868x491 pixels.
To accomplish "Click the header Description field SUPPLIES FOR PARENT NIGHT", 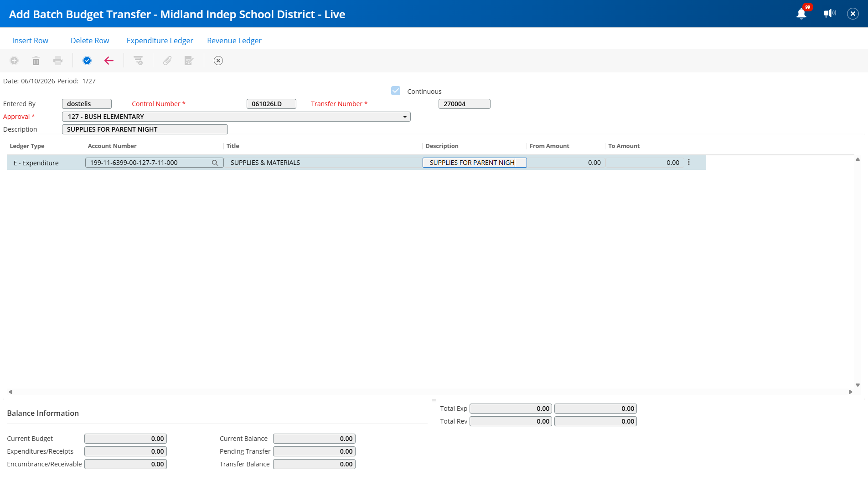I will point(145,129).
